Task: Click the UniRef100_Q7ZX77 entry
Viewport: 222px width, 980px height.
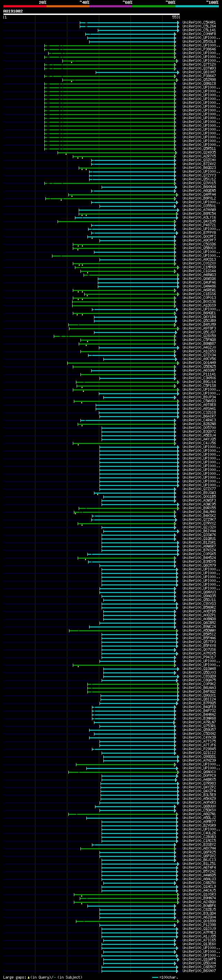Action: point(199,489)
